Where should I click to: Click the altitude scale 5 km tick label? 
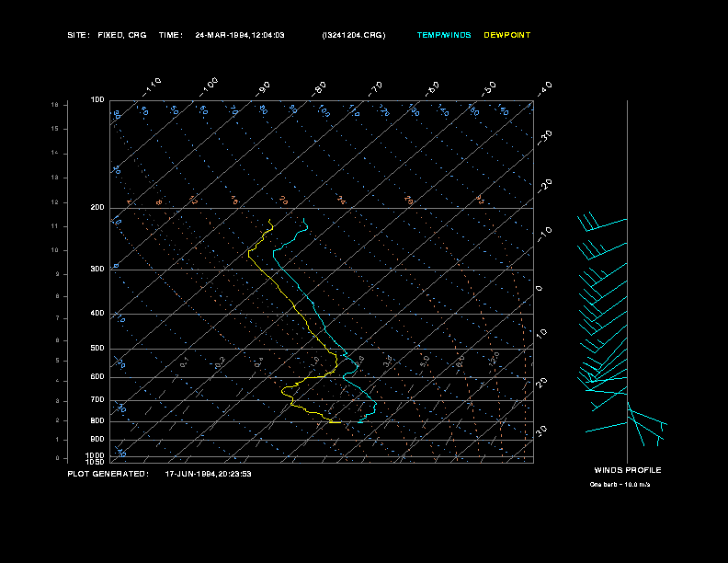coord(58,361)
